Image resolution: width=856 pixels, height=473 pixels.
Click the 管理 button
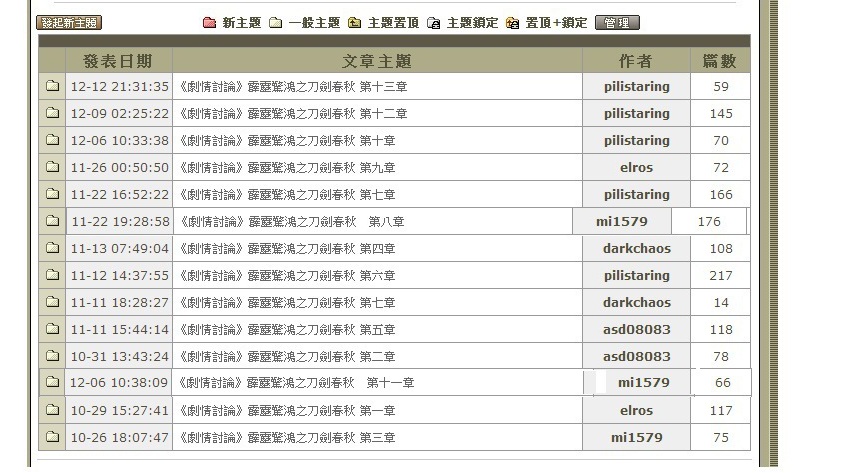pos(617,22)
